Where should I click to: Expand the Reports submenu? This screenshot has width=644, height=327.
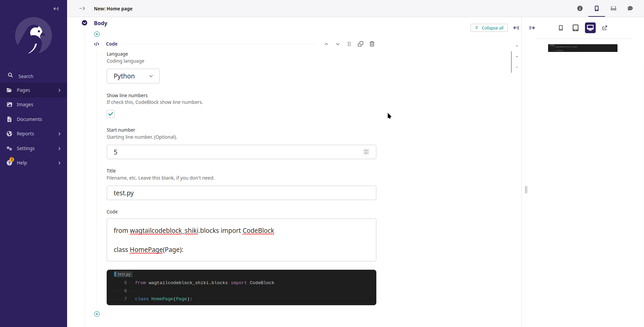(34, 134)
